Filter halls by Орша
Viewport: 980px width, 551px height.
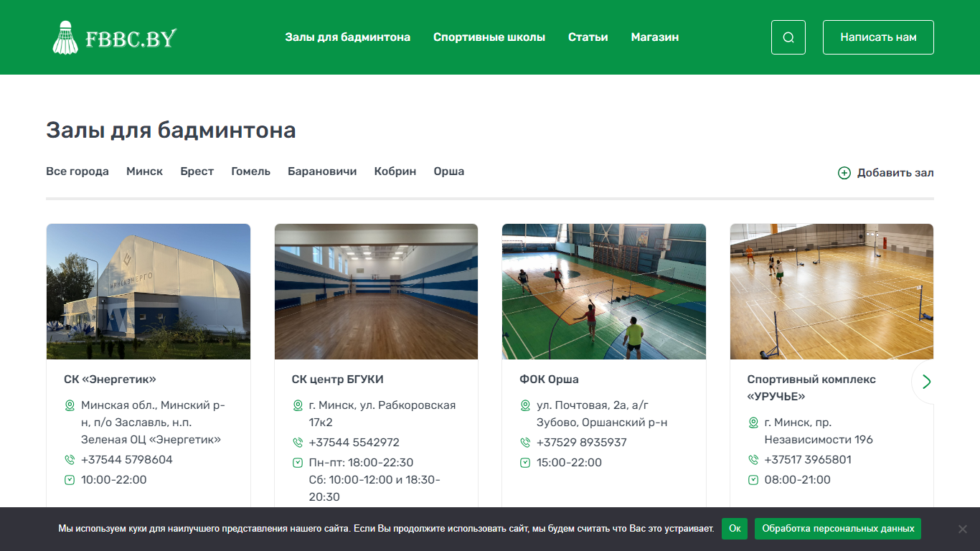pos(449,171)
